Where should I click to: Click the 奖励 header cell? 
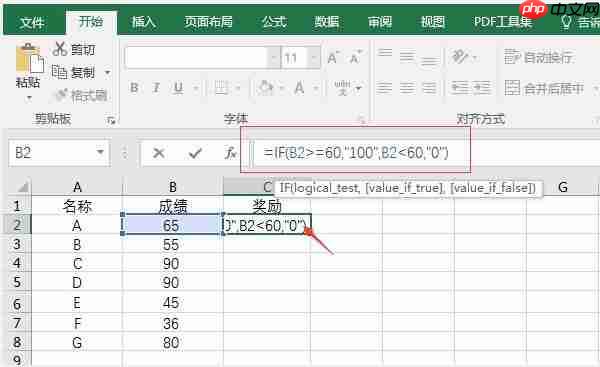pyautogui.click(x=267, y=206)
